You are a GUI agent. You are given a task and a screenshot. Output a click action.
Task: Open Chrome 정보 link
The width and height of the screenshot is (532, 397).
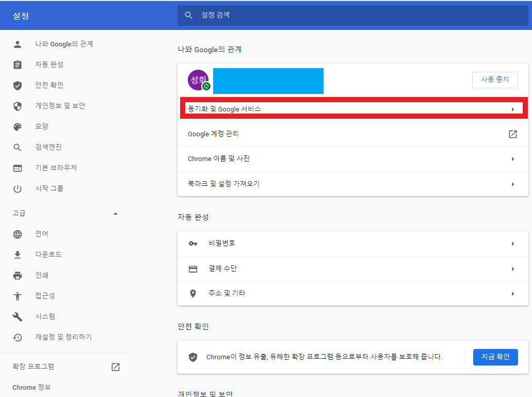click(31, 387)
